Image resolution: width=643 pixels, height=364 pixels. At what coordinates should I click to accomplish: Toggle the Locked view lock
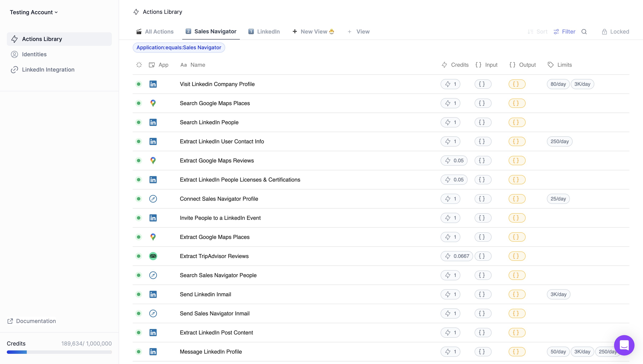point(615,31)
